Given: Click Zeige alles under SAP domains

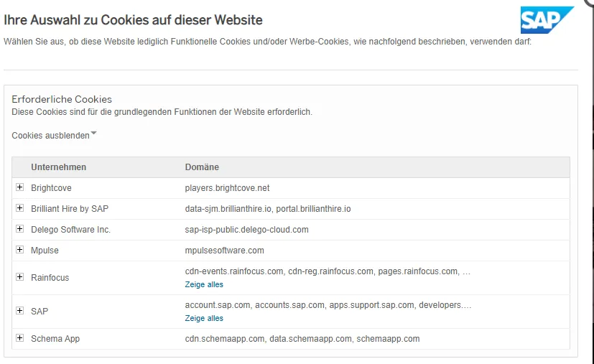Looking at the screenshot, I should pyautogui.click(x=204, y=318).
